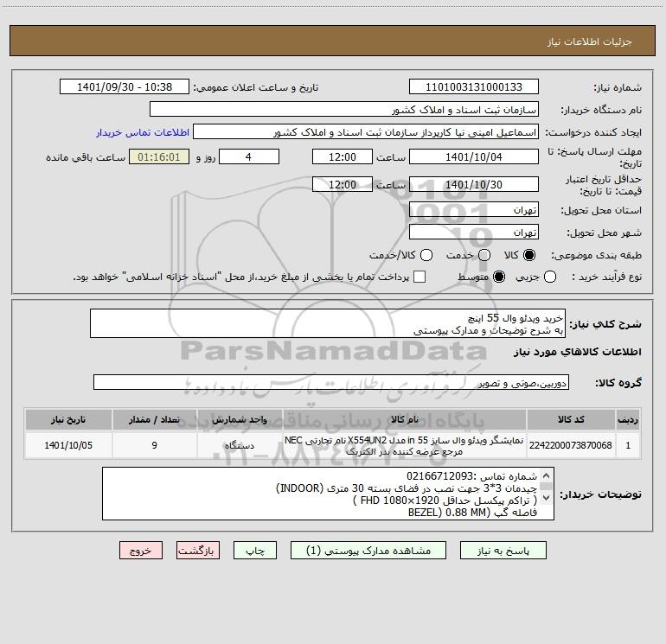The width and height of the screenshot is (666, 644).
Task: Click the بازگشت back button
Action: (x=198, y=551)
